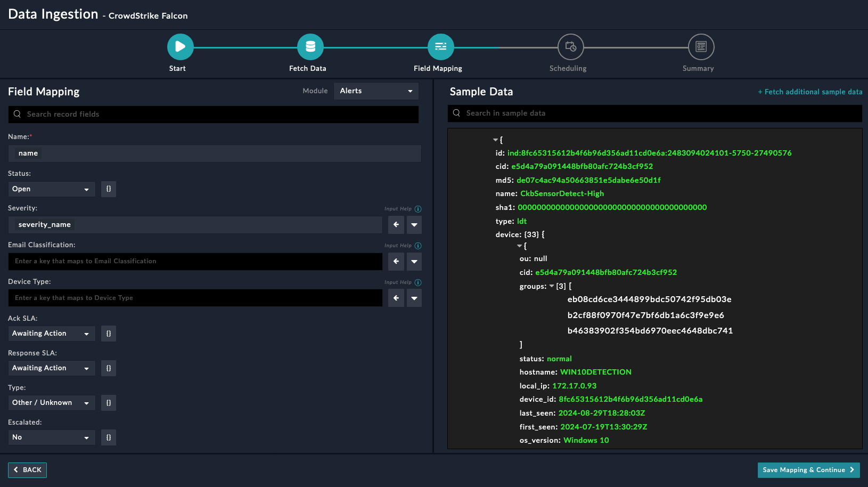The height and width of the screenshot is (487, 868).
Task: Open the Response SLA Awaiting Action dropdown
Action: click(51, 368)
